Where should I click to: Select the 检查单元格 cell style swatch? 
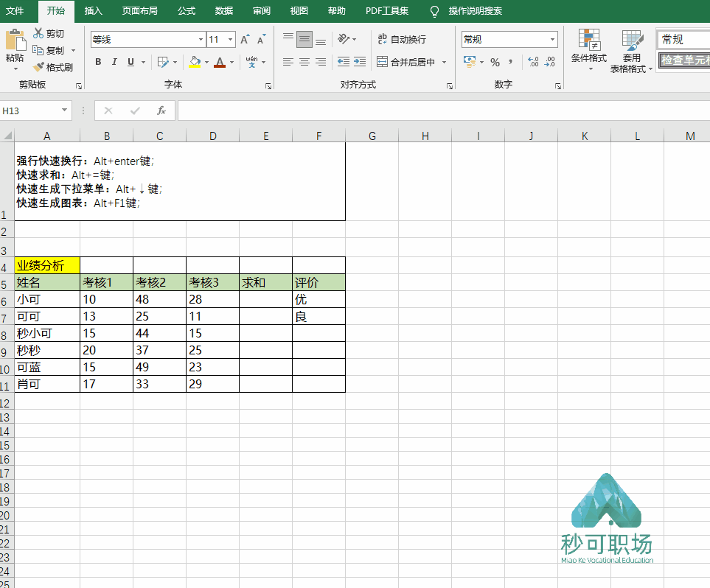click(x=684, y=60)
